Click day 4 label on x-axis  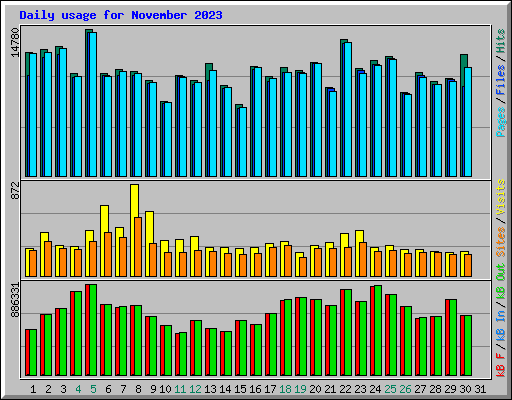coord(78,389)
